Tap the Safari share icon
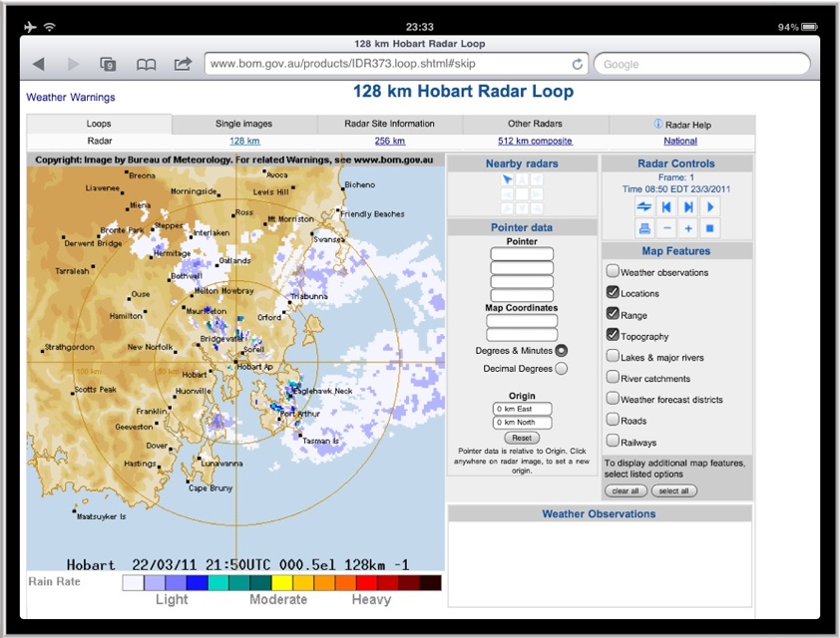Screen dimensions: 840x638 (x=183, y=64)
